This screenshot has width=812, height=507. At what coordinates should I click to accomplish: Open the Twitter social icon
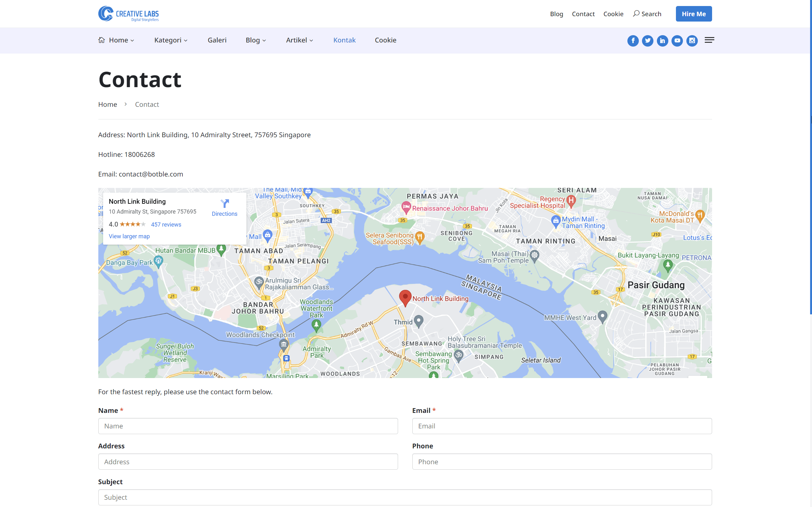648,41
